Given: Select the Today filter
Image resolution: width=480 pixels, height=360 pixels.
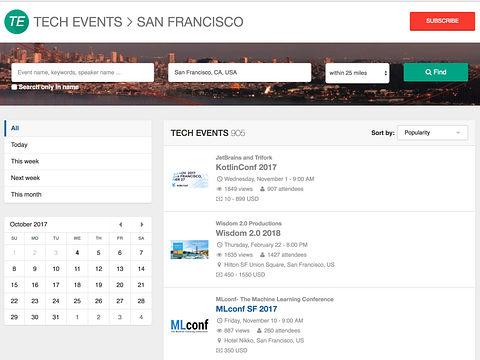Looking at the screenshot, I should point(78,145).
